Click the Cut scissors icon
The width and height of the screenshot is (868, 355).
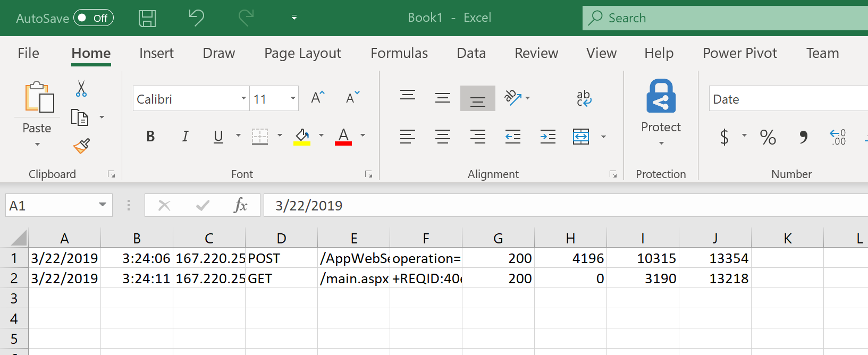click(x=81, y=89)
